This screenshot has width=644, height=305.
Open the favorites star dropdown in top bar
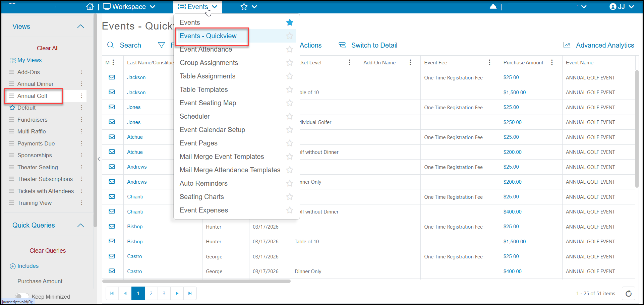click(249, 7)
